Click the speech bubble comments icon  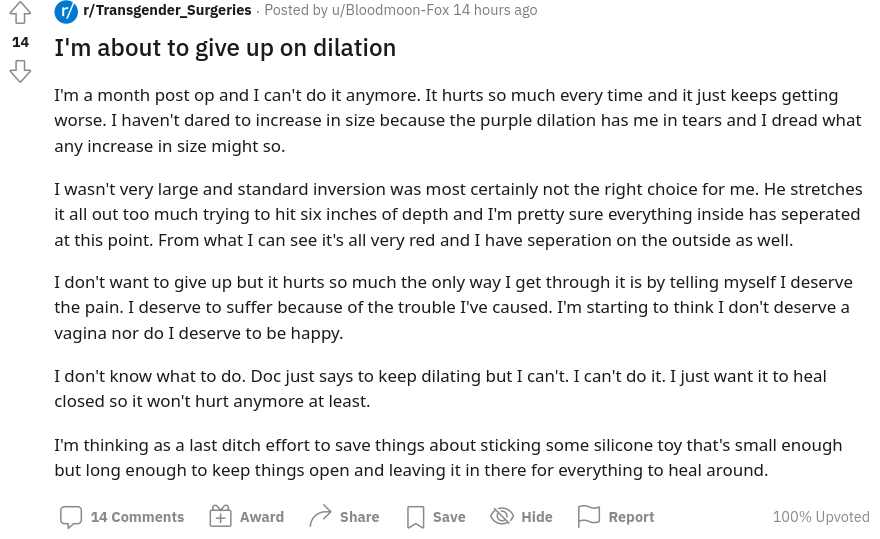point(71,517)
